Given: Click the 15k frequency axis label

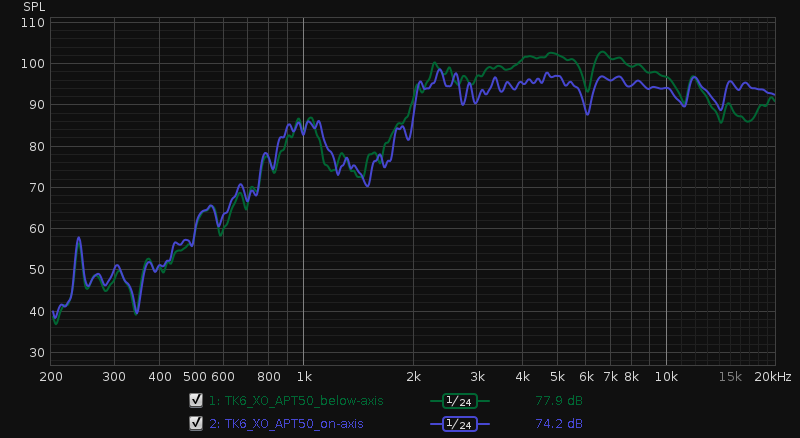Looking at the screenshot, I should pyautogui.click(x=730, y=377).
